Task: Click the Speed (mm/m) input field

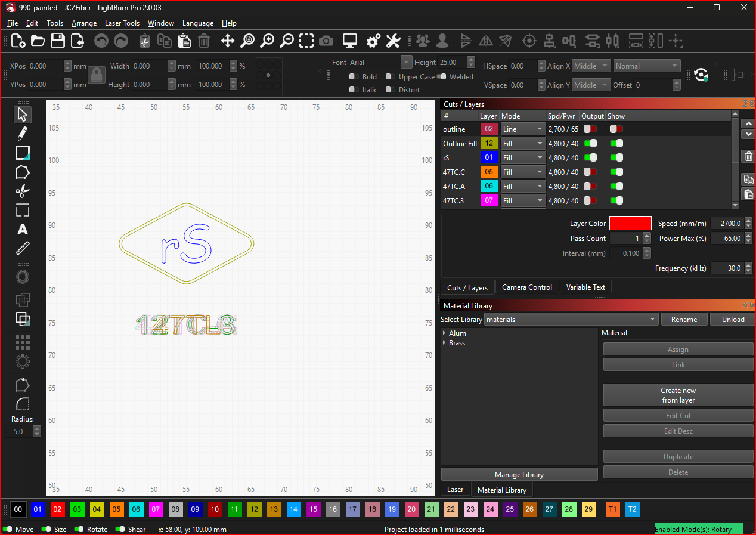Action: pyautogui.click(x=727, y=223)
